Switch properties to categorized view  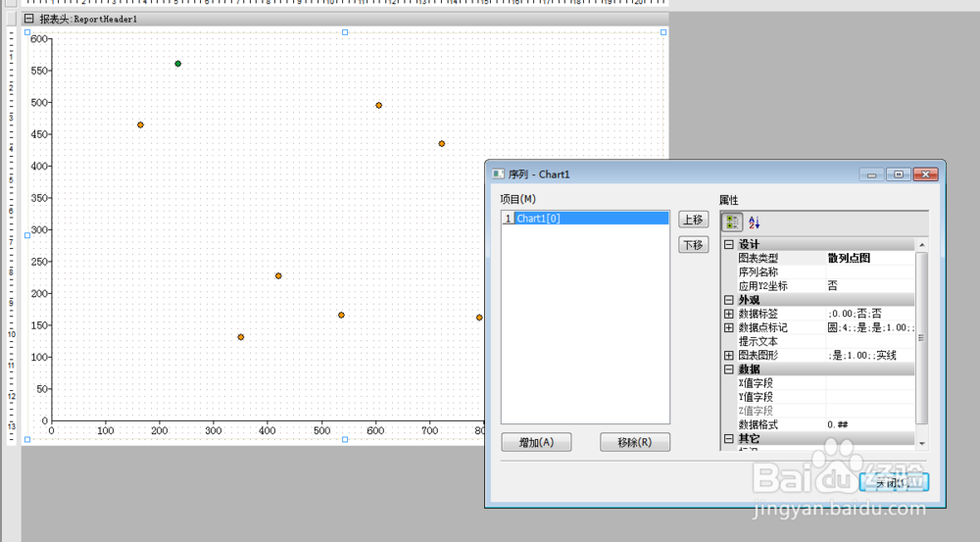pyautogui.click(x=732, y=222)
